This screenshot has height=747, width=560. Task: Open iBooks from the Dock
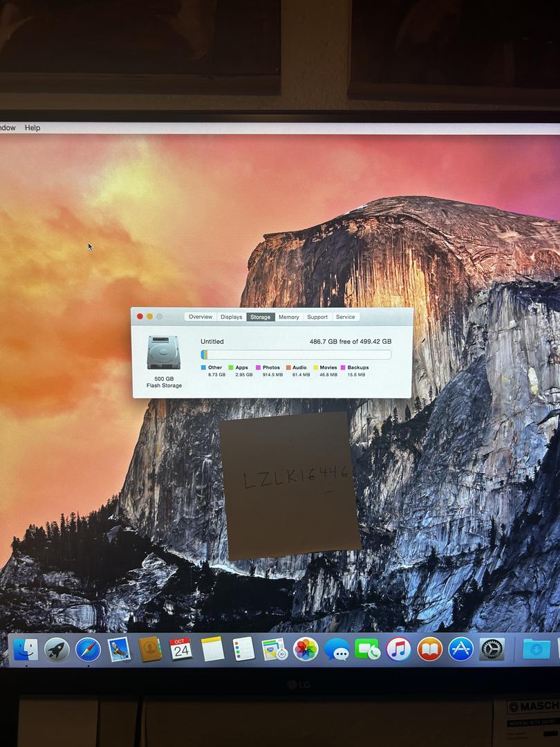coord(429,649)
